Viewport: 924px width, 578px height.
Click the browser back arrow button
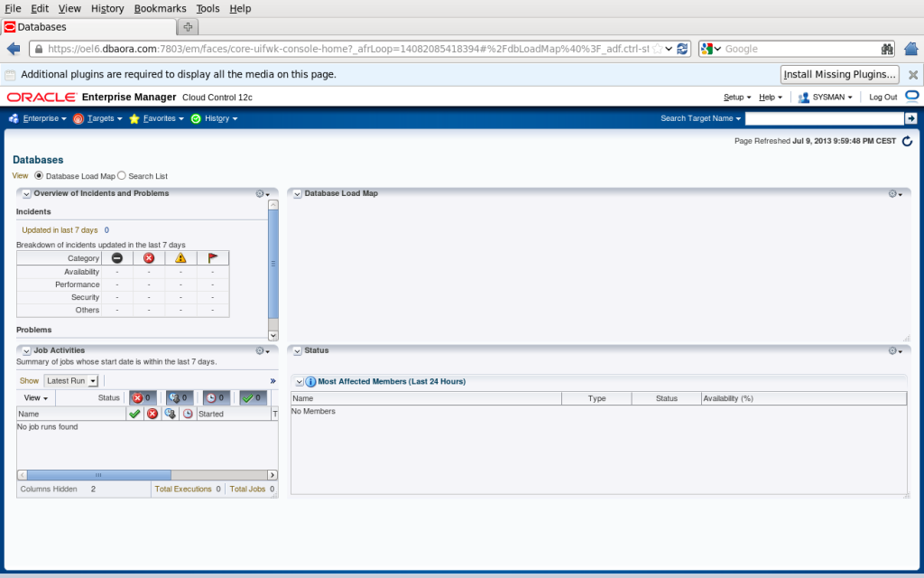[13, 49]
